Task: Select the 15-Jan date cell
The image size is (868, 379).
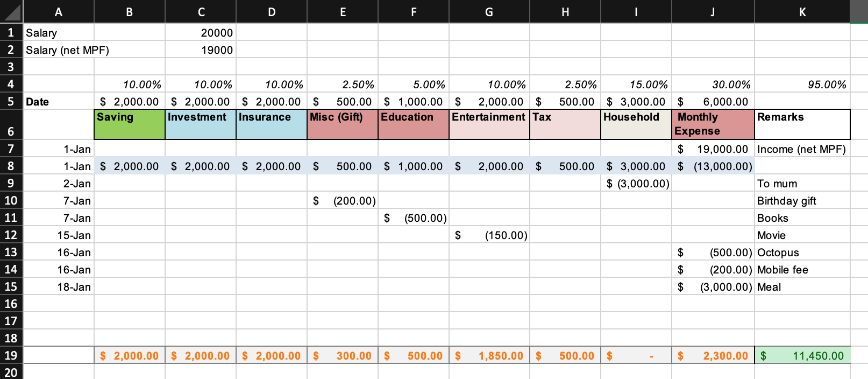Action: pyautogui.click(x=59, y=235)
